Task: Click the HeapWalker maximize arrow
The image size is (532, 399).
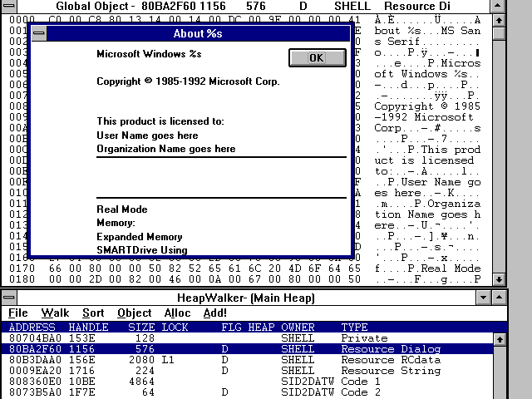Action: [498, 298]
